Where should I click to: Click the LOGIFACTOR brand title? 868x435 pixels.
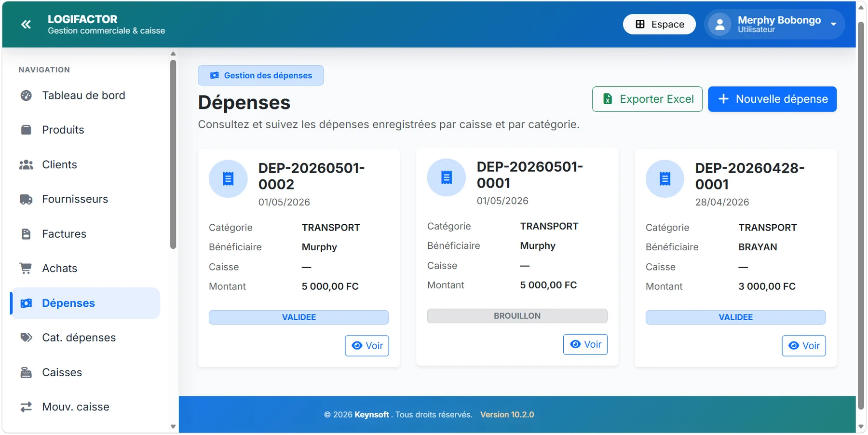tap(82, 19)
